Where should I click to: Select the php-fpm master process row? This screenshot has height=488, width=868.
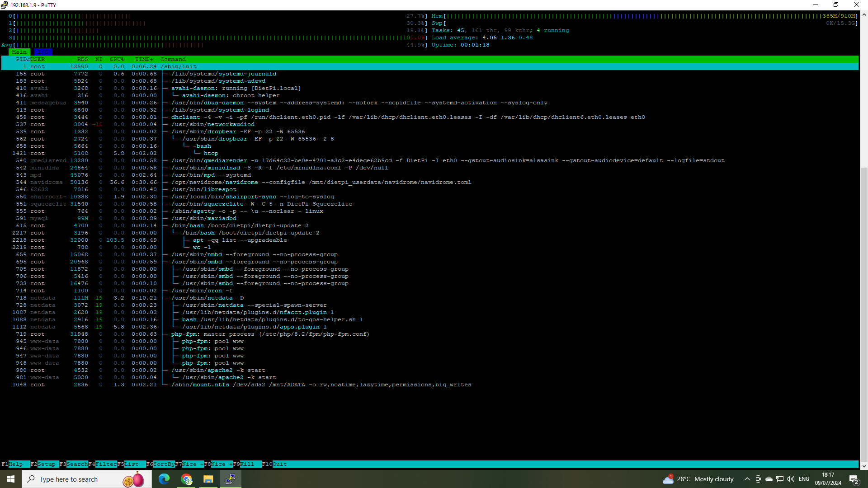[x=429, y=334]
